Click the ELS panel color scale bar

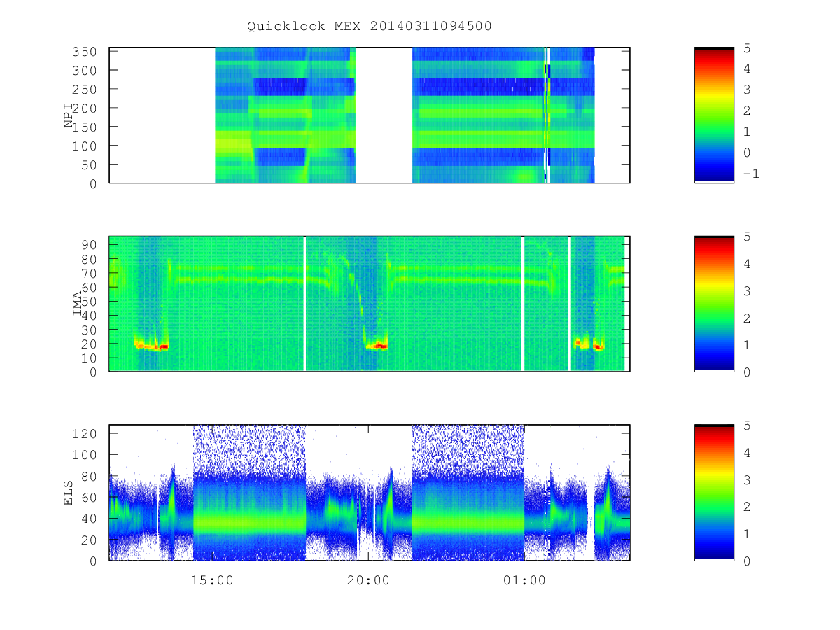pos(714,493)
